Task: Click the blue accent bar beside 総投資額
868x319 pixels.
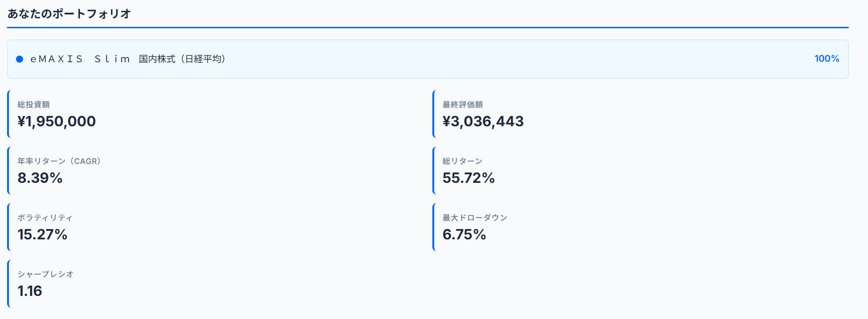Action: coord(8,114)
